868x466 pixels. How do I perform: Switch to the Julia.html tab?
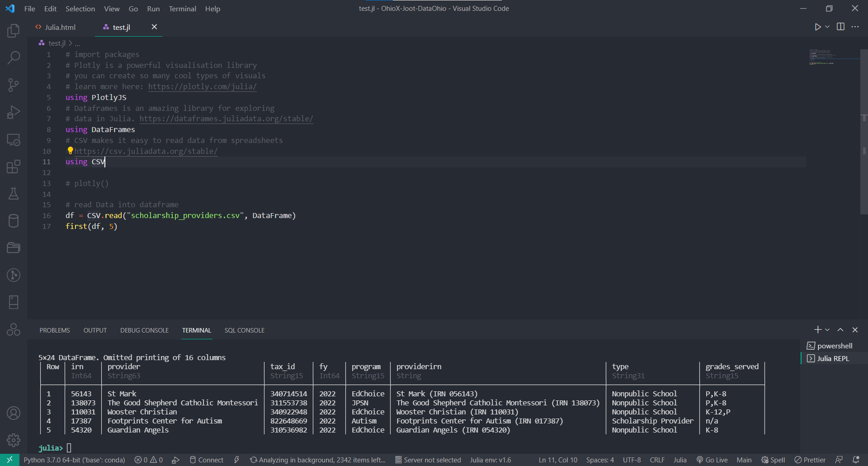coord(55,27)
